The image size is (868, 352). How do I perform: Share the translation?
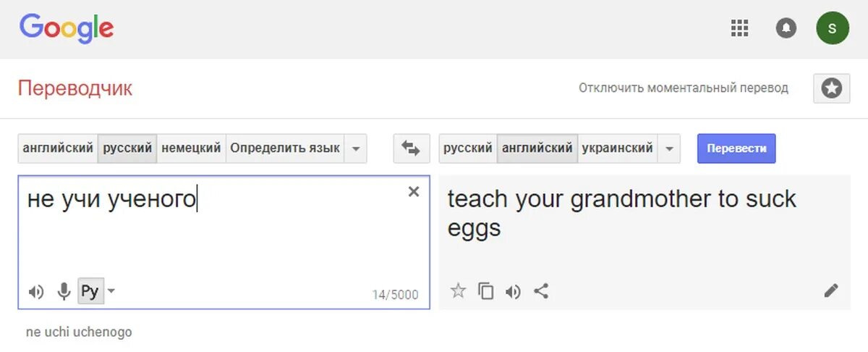click(x=541, y=291)
